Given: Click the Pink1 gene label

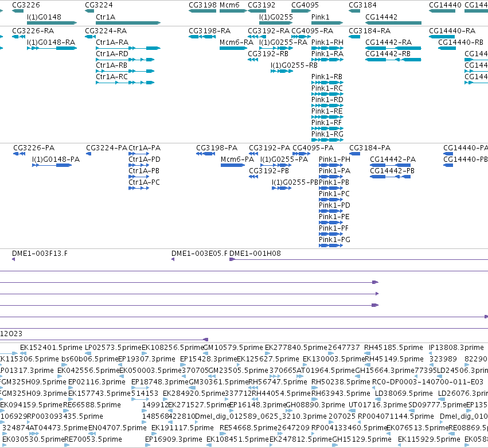Looking at the screenshot, I should click(320, 17).
